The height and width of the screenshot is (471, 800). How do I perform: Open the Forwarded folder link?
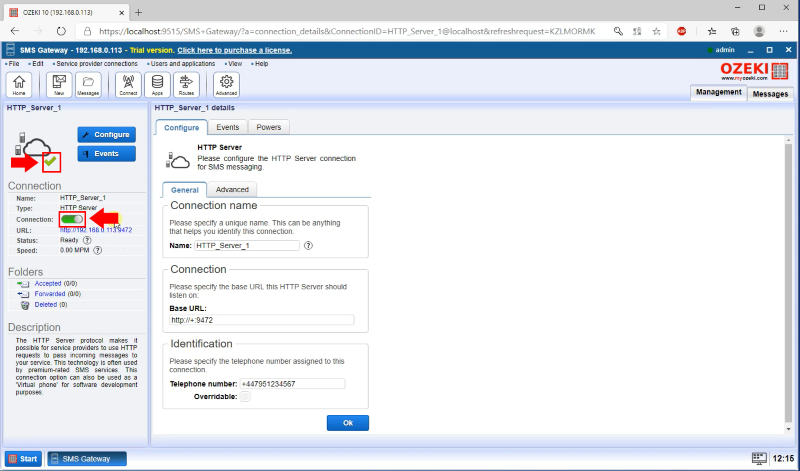point(50,294)
